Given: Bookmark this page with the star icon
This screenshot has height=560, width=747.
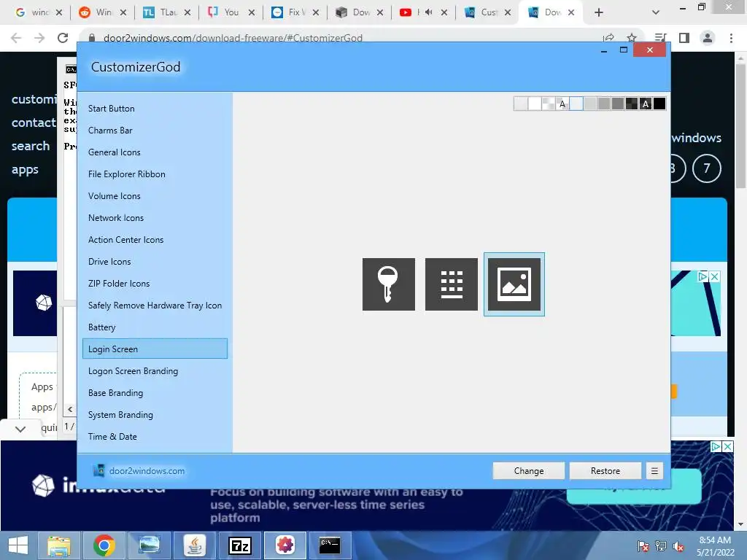Looking at the screenshot, I should pos(632,38).
